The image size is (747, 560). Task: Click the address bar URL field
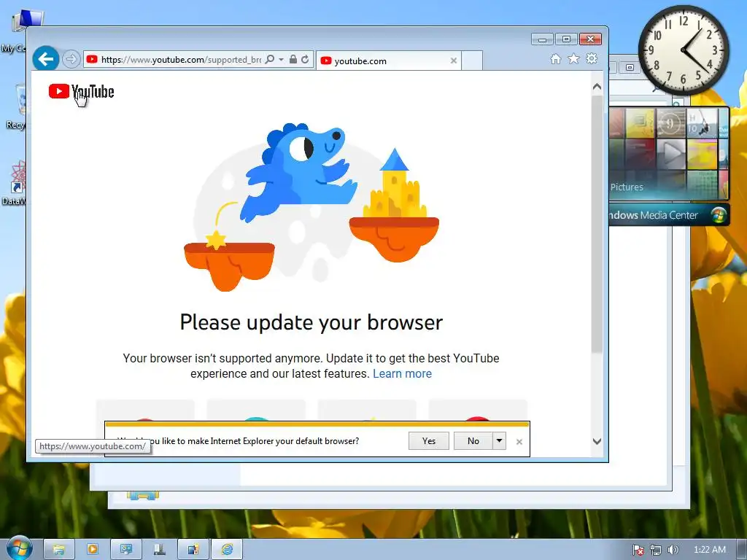point(181,60)
